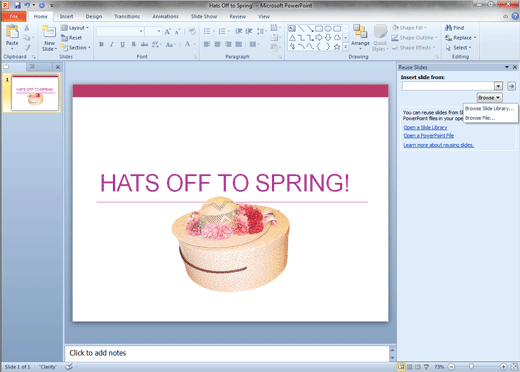520x372 pixels.
Task: Align text right
Action: (x=228, y=44)
